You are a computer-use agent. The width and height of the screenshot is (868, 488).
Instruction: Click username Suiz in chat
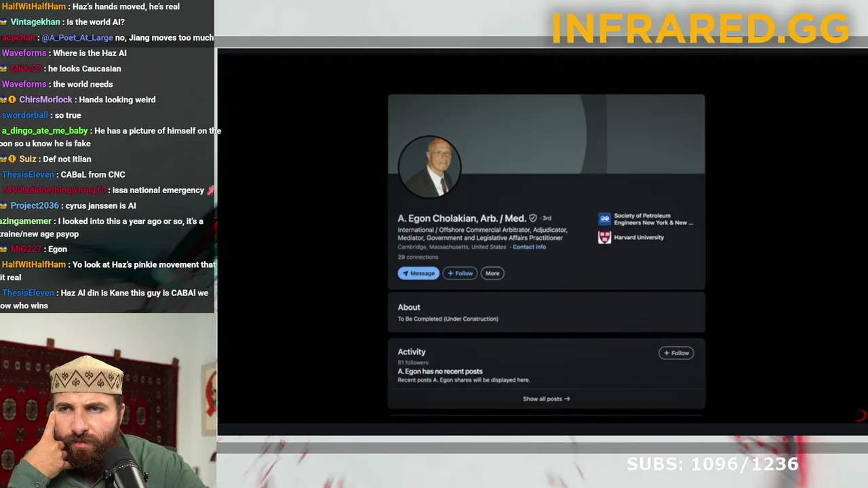(x=28, y=159)
